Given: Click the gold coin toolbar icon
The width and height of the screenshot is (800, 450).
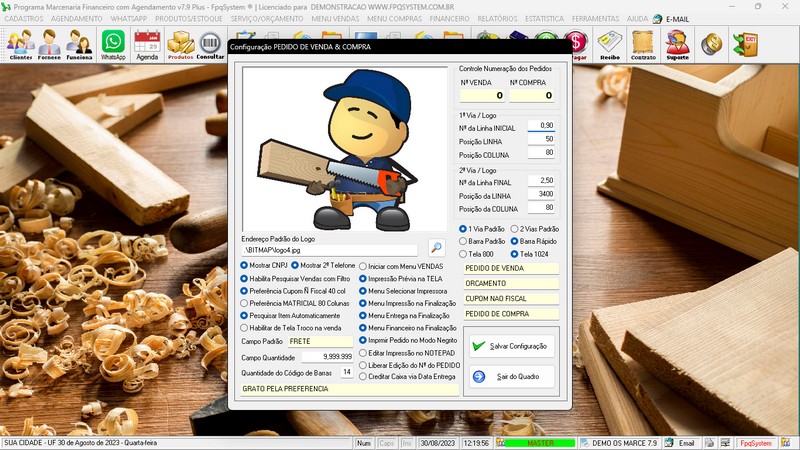Looking at the screenshot, I should point(711,44).
